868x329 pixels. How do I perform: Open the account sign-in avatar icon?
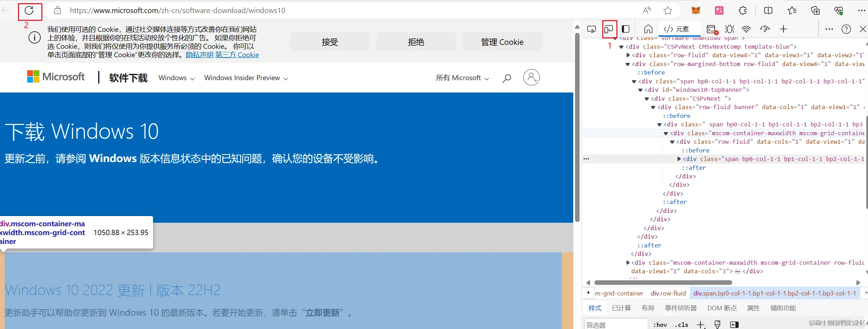pyautogui.click(x=531, y=77)
